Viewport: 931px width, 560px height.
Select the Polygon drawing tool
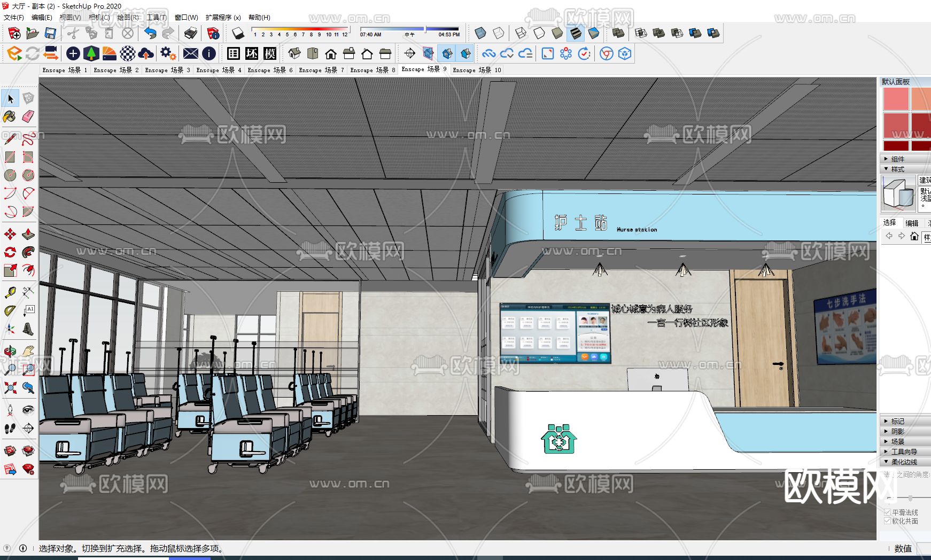[28, 175]
